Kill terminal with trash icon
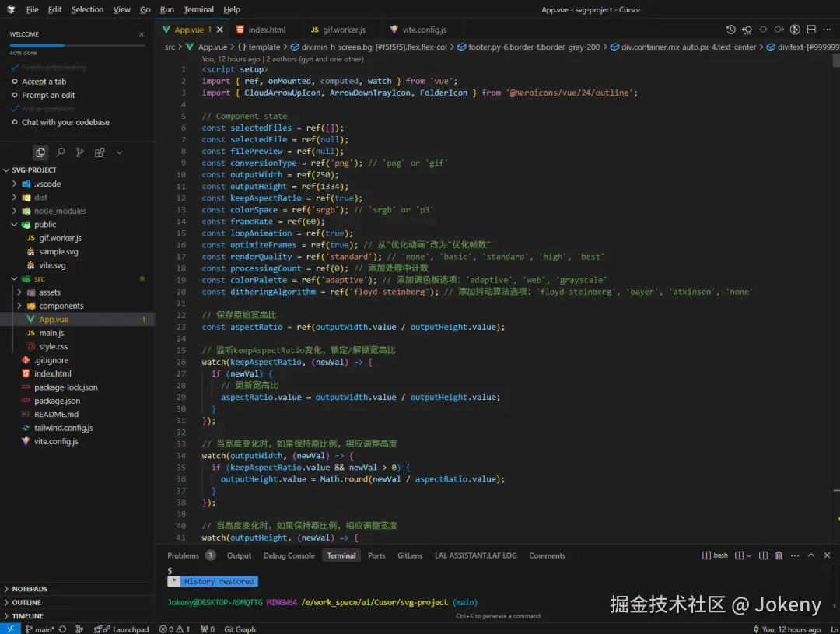Screen dimensions: 840x634 click(779, 555)
